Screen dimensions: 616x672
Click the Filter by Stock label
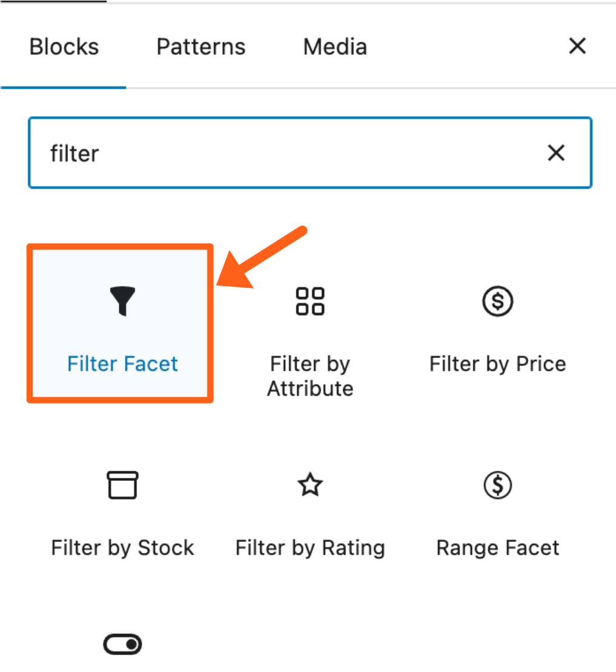(x=123, y=548)
